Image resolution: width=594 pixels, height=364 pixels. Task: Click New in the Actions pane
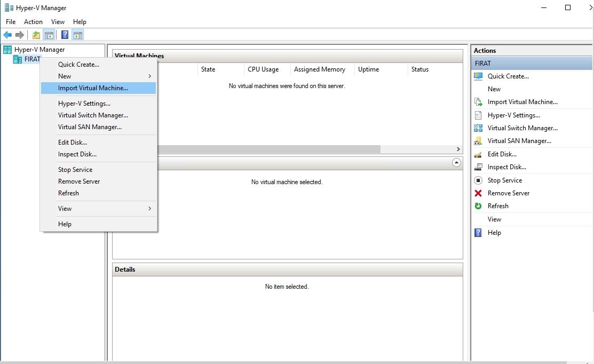494,89
